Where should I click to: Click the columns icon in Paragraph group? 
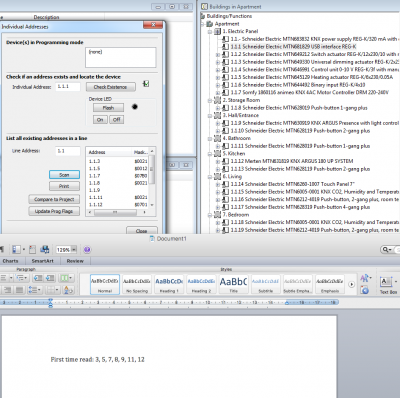tap(66, 278)
